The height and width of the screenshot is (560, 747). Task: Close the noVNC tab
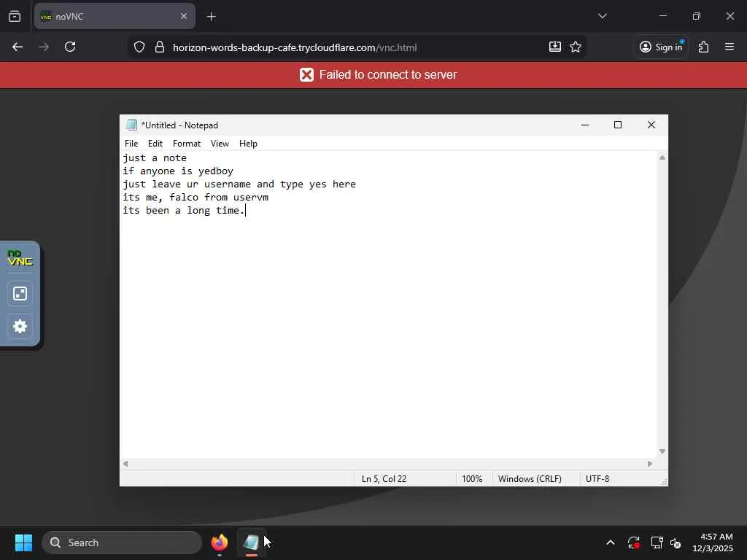pos(184,16)
